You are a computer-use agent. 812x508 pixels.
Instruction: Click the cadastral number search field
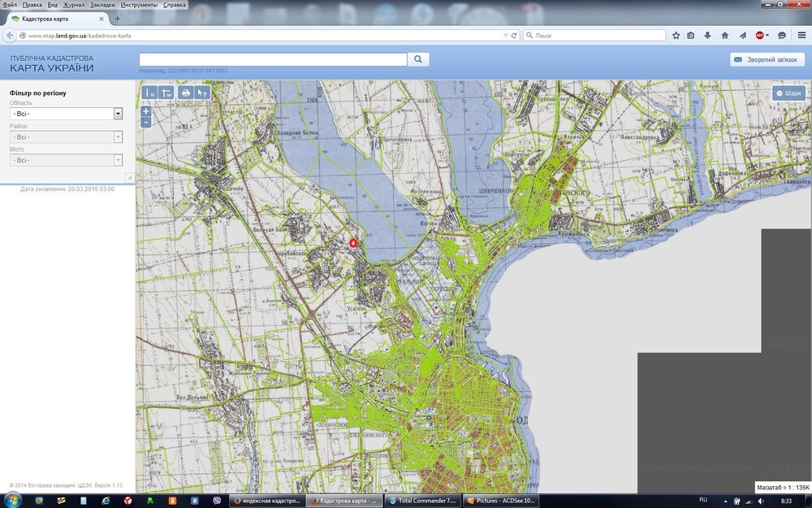[x=273, y=59]
